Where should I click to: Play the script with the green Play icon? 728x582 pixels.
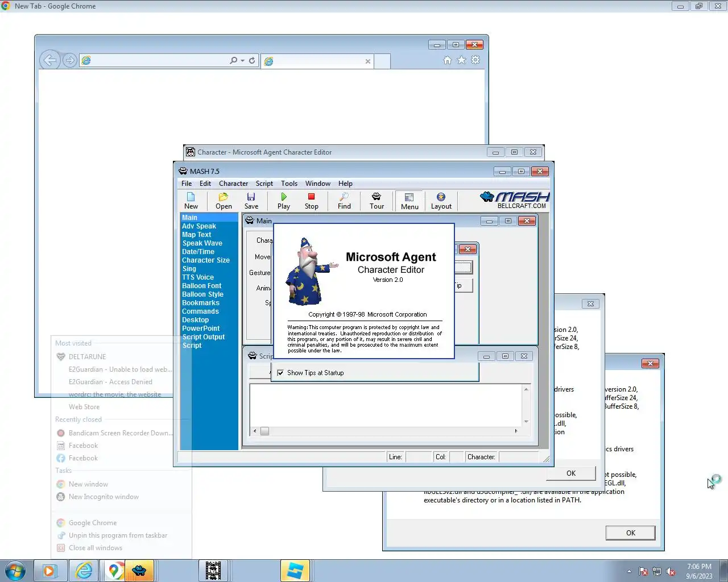tap(284, 201)
